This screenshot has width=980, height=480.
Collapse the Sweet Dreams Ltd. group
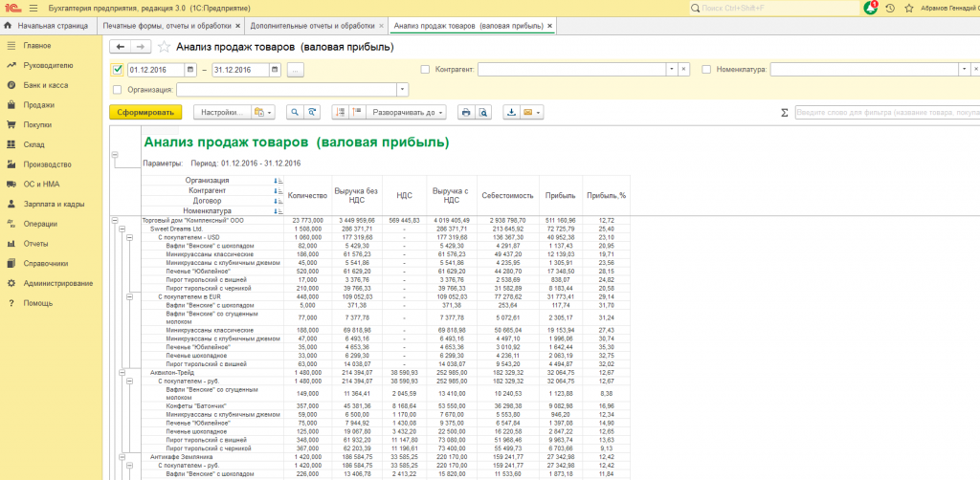(x=122, y=229)
